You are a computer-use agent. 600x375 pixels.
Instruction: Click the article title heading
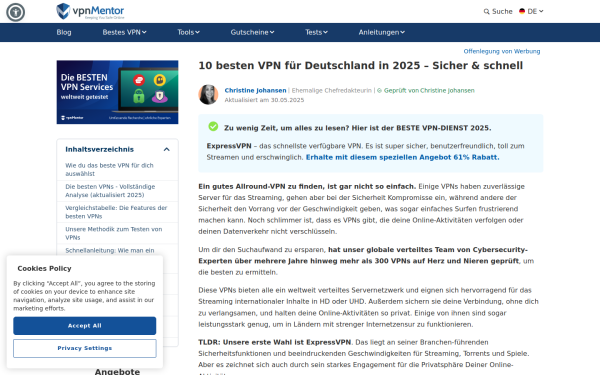click(x=360, y=65)
